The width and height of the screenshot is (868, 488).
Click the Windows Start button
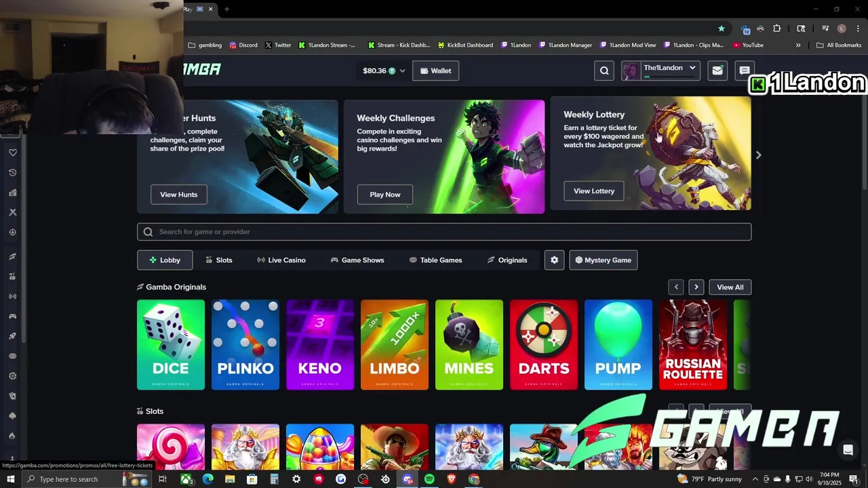coord(11,479)
